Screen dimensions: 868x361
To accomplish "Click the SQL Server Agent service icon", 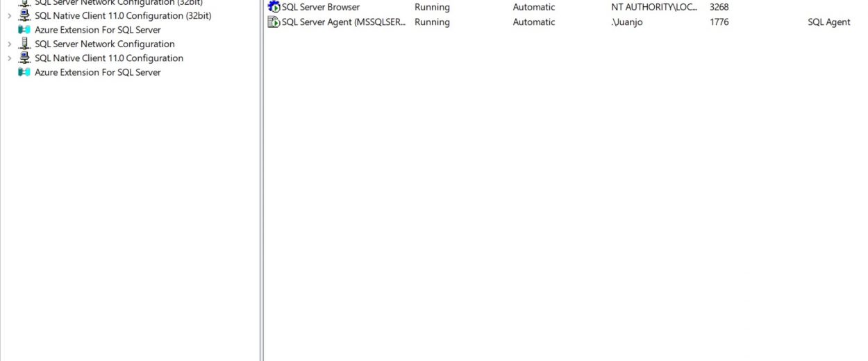I will pos(274,22).
